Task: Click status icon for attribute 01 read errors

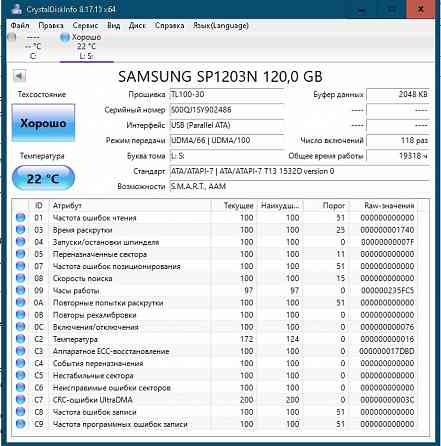Action: tap(21, 218)
